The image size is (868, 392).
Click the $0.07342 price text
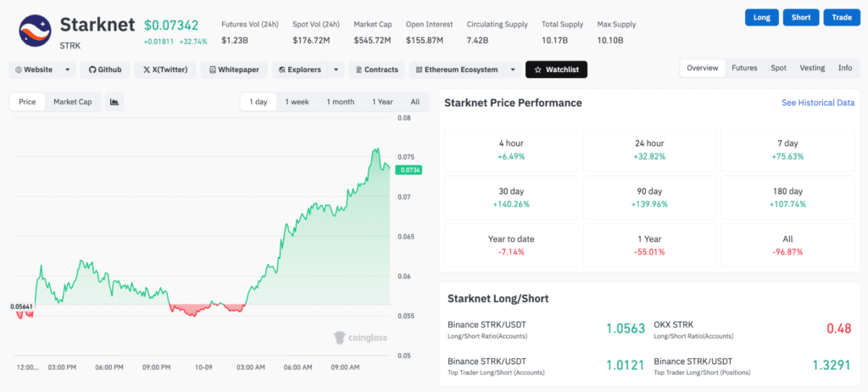click(171, 25)
